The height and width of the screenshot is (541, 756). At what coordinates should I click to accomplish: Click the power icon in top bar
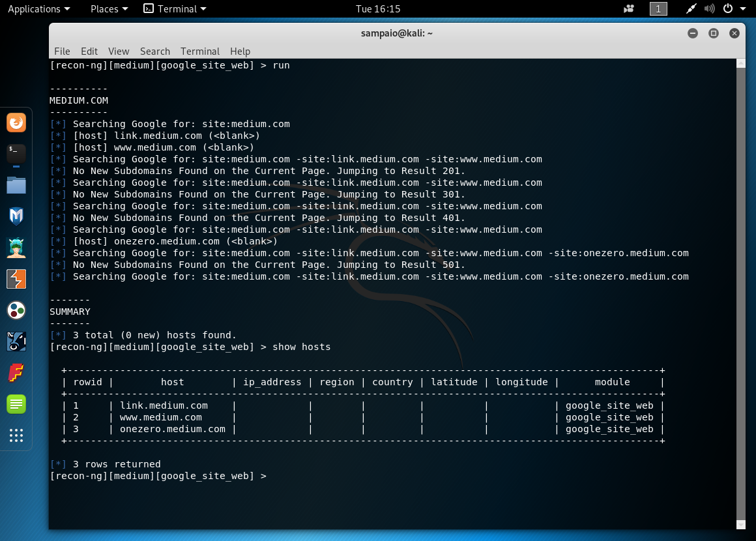pos(727,8)
